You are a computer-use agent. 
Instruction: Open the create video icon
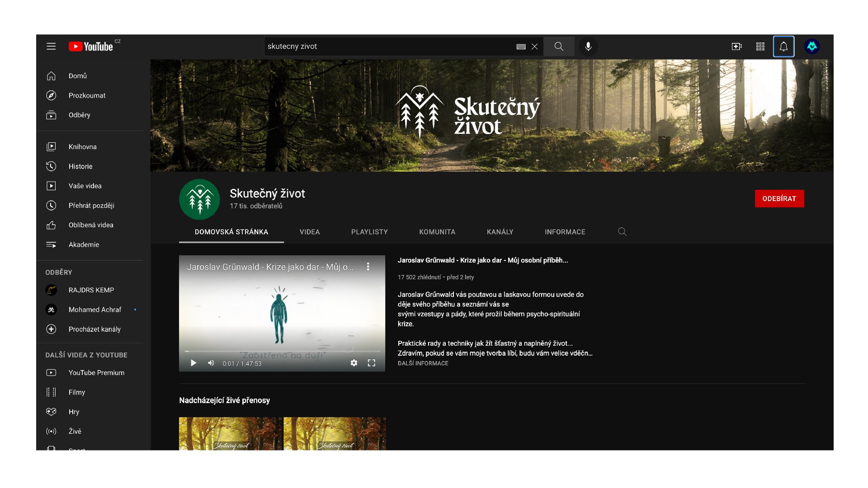(x=736, y=47)
